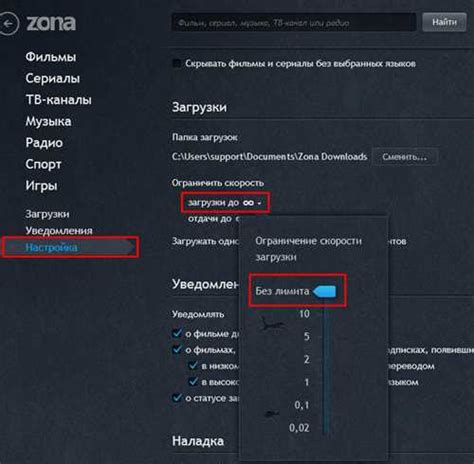474x464 pixels.
Task: Toggle Скрывать фильмы и сериалы checkbox
Action: click(x=177, y=63)
